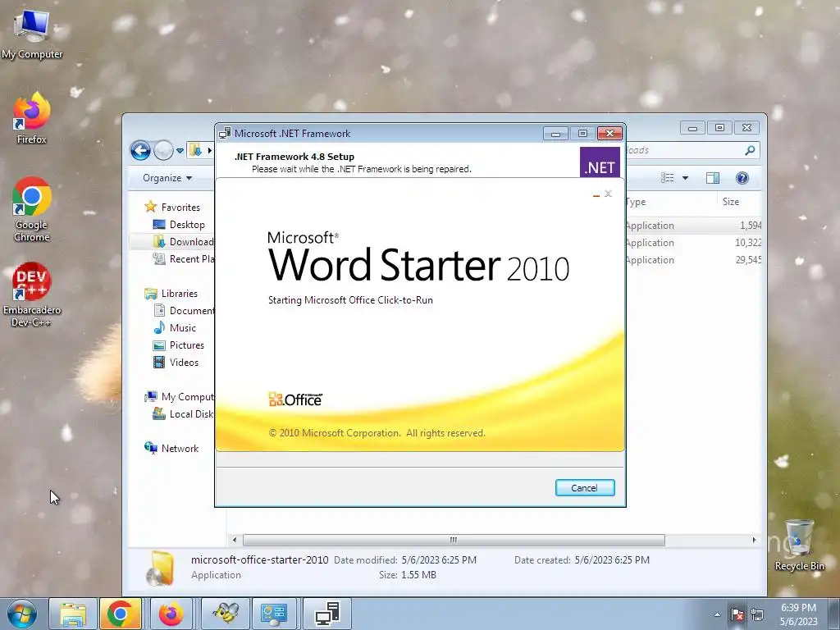The image size is (840, 630).
Task: Go back in the Explorer window
Action: click(140, 151)
